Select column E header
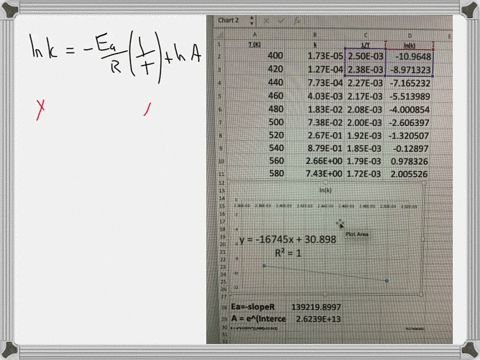The height and width of the screenshot is (360, 480). [449, 36]
